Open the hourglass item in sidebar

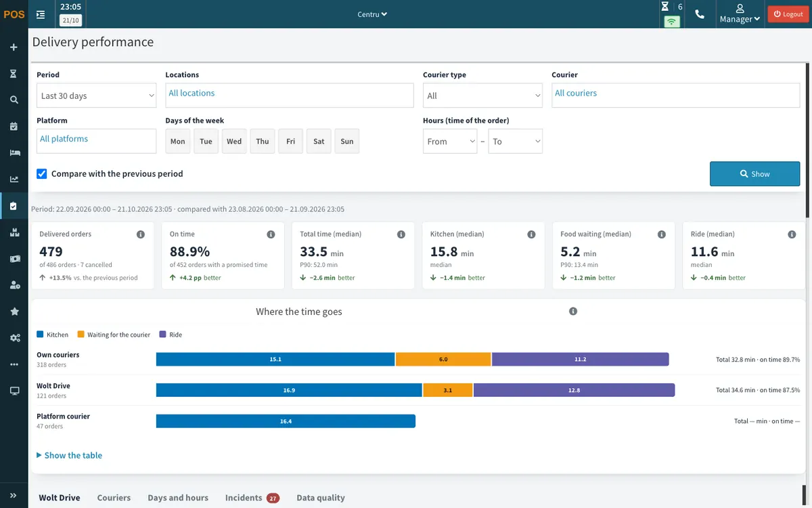(14, 74)
